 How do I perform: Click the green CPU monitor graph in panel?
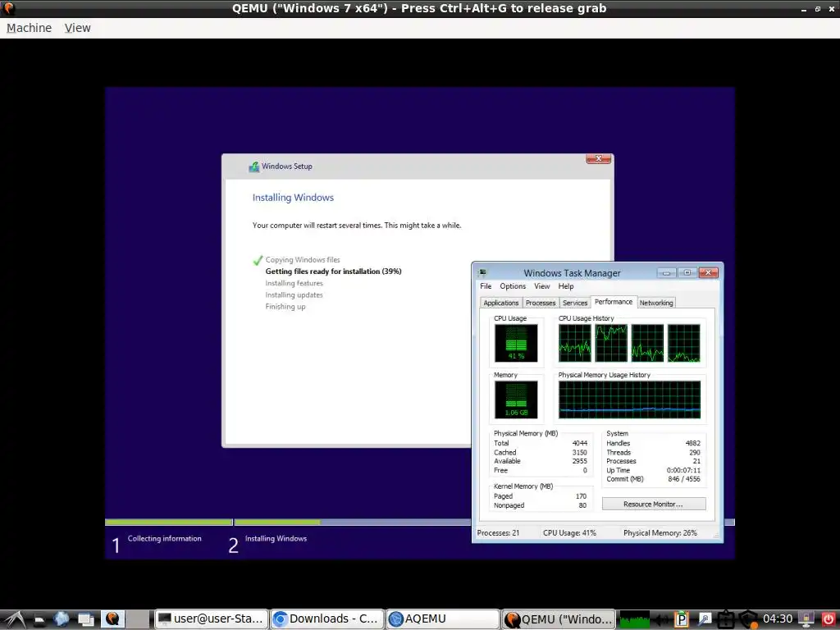[x=635, y=619]
